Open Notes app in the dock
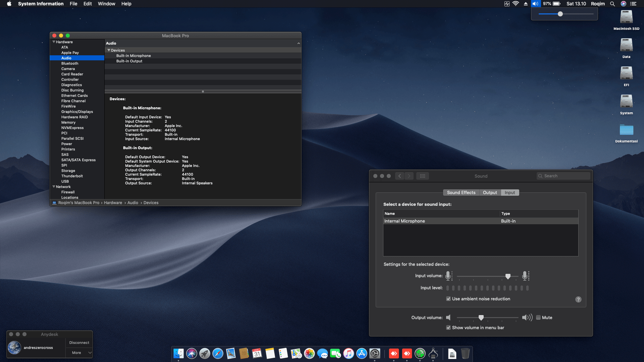This screenshot has height=362, width=644. 270,353
